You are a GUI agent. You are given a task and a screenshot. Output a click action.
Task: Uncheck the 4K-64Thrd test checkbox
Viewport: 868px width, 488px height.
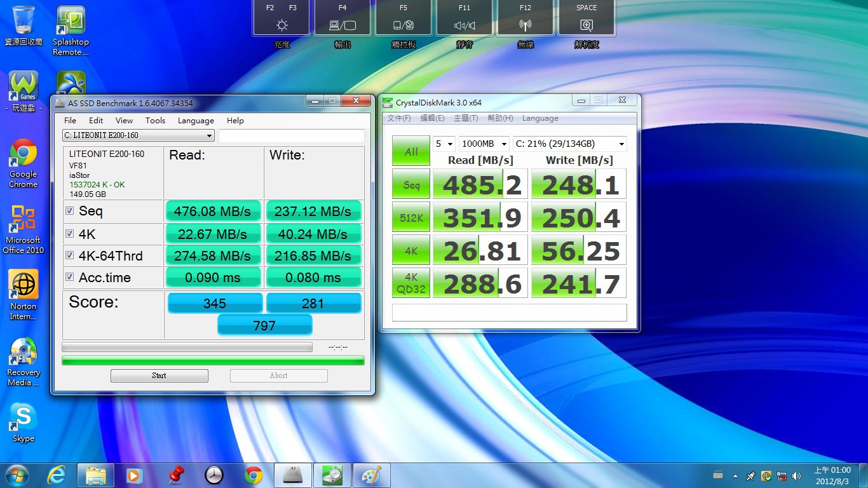[x=70, y=255]
